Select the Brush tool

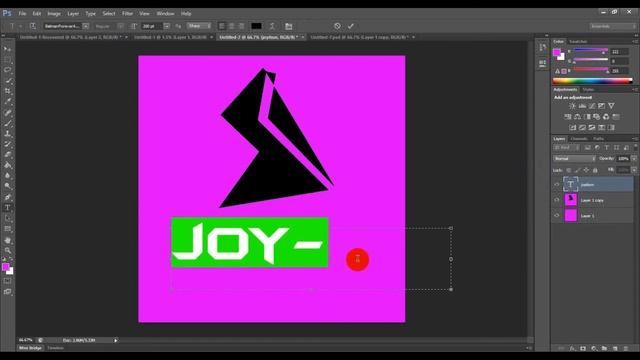7,123
